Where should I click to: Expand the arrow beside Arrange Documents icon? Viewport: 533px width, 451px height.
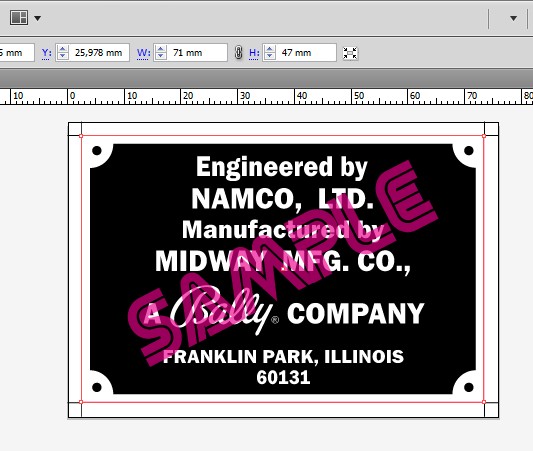pyautogui.click(x=38, y=18)
